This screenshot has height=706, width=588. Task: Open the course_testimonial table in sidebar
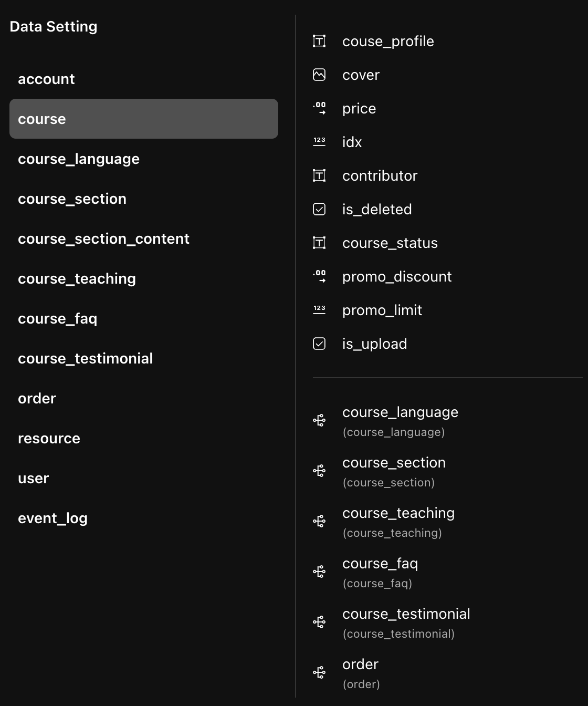(144, 358)
